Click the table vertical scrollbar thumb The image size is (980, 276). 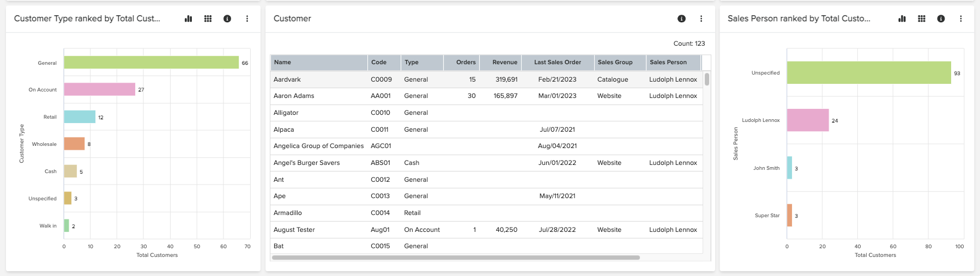tap(707, 79)
